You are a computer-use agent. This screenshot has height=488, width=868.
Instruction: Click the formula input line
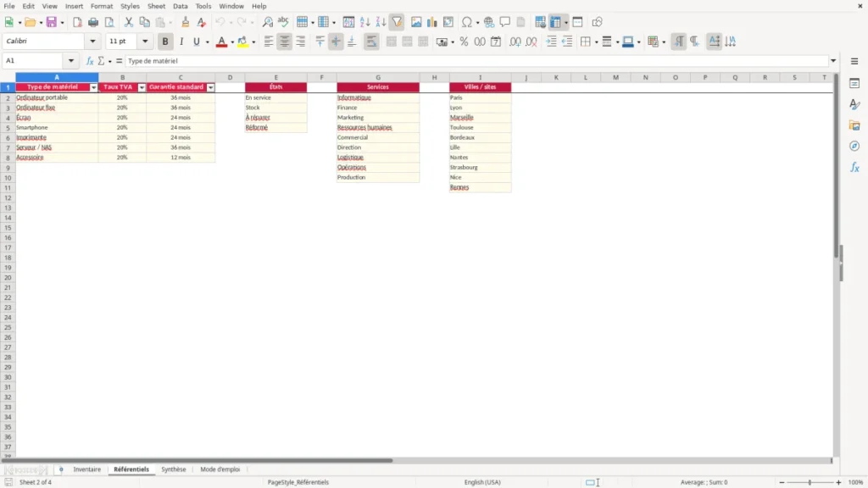click(x=476, y=61)
